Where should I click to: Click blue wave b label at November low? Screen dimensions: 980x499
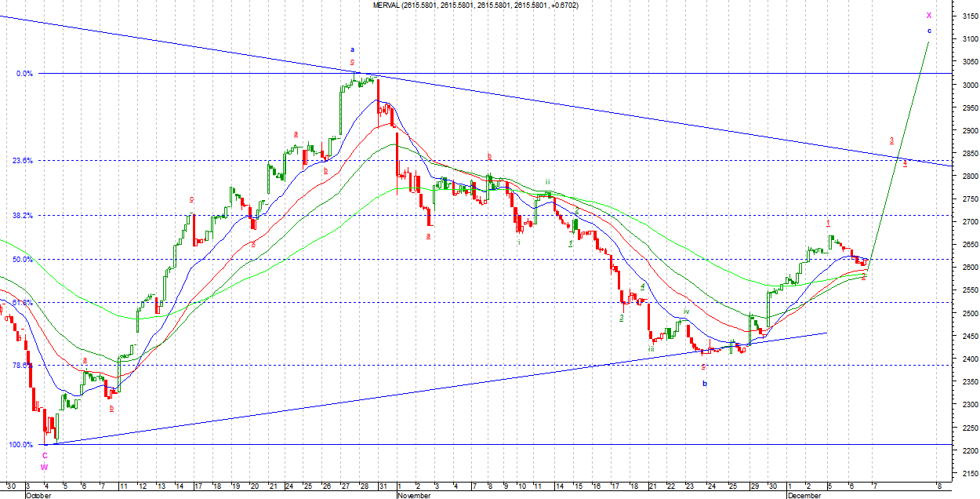705,384
